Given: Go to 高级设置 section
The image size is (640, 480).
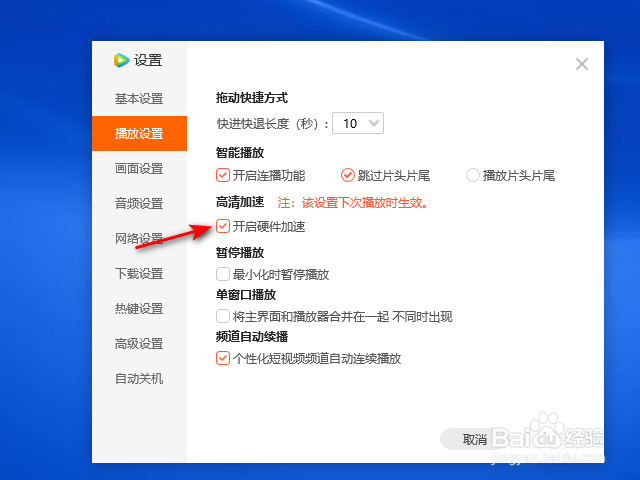Looking at the screenshot, I should click(139, 344).
